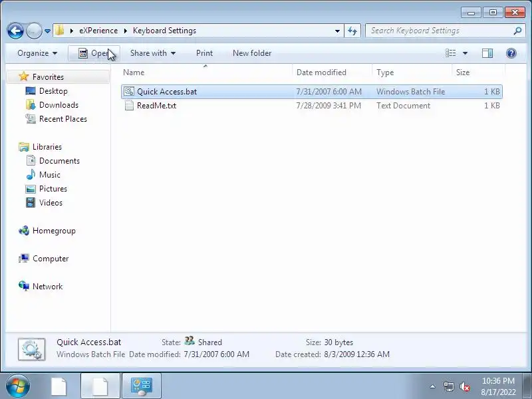
Task: Select Homegroup in navigation pane
Action: click(54, 231)
